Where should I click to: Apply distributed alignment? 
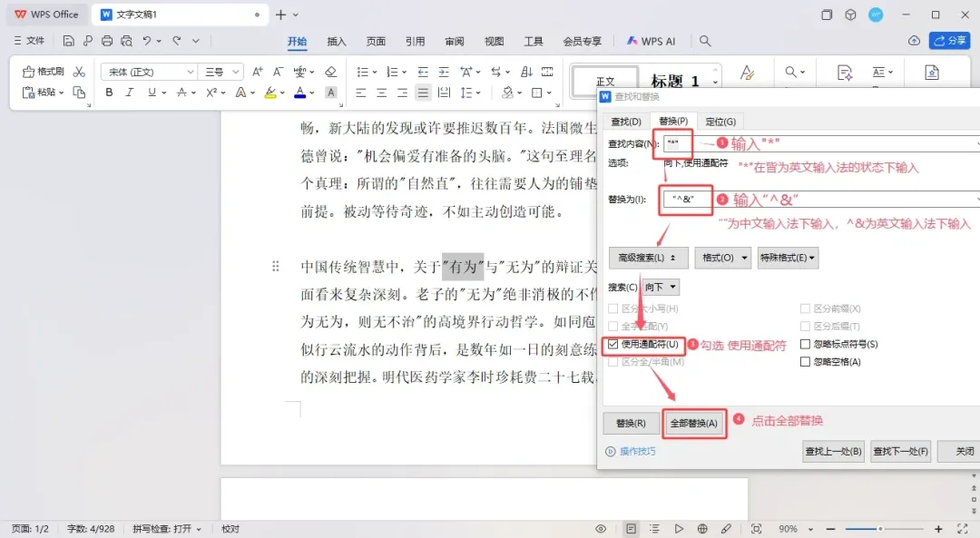coord(444,93)
